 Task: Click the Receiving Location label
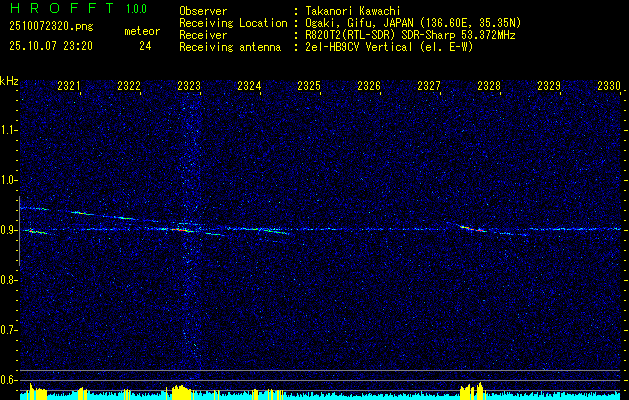(233, 23)
